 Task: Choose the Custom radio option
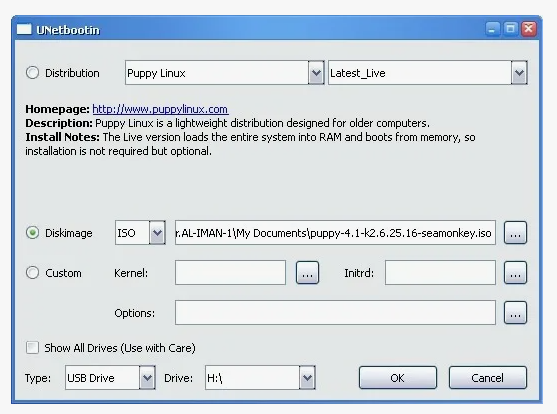pyautogui.click(x=32, y=273)
